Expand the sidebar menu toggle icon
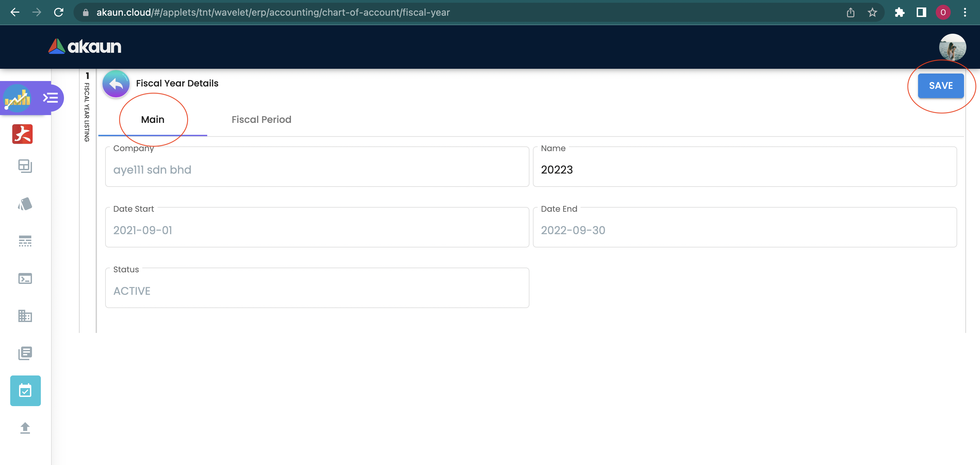 [x=50, y=98]
